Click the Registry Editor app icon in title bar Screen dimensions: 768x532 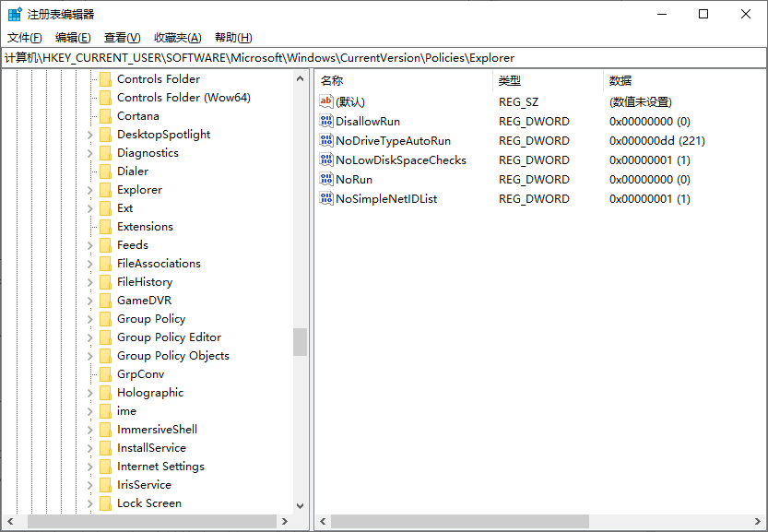tap(15, 14)
